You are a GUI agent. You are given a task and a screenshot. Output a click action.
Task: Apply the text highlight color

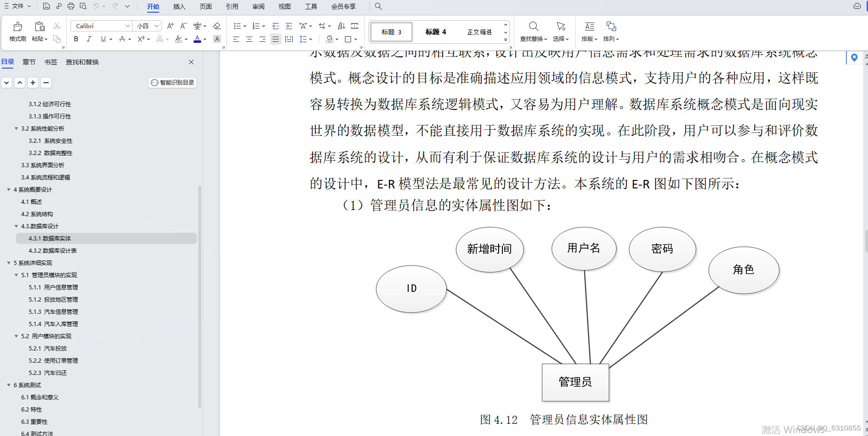[179, 39]
